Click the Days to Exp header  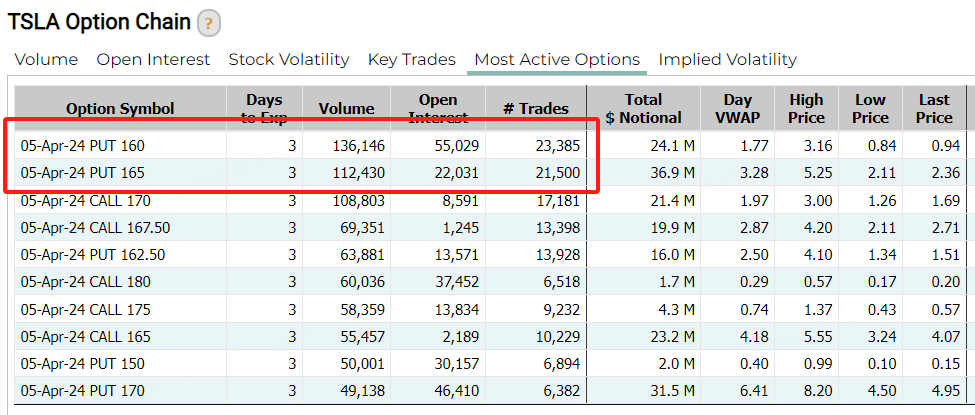point(264,109)
